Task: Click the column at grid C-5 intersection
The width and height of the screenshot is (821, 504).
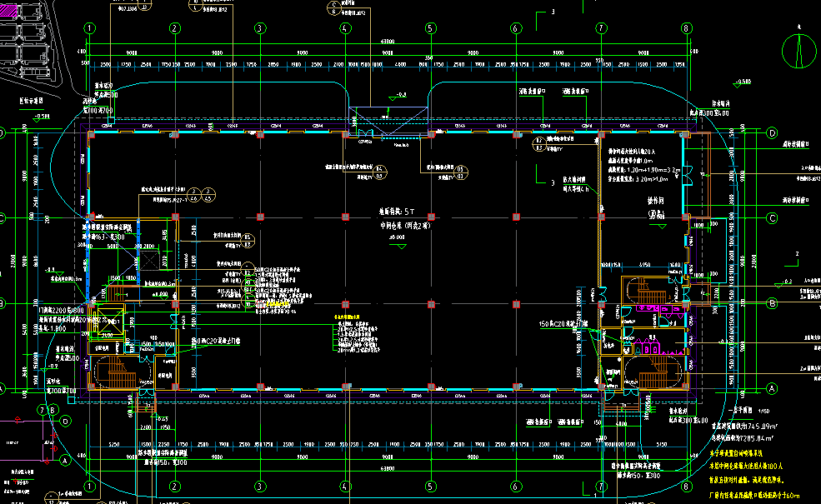Action: 431,217
